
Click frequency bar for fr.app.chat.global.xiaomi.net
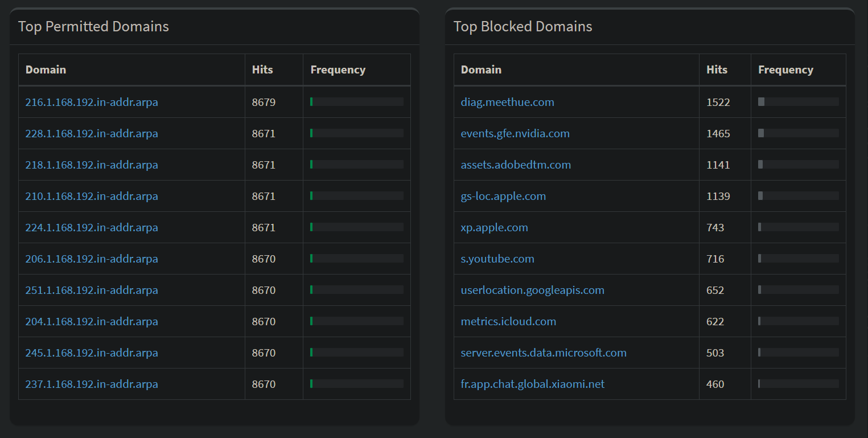point(798,383)
